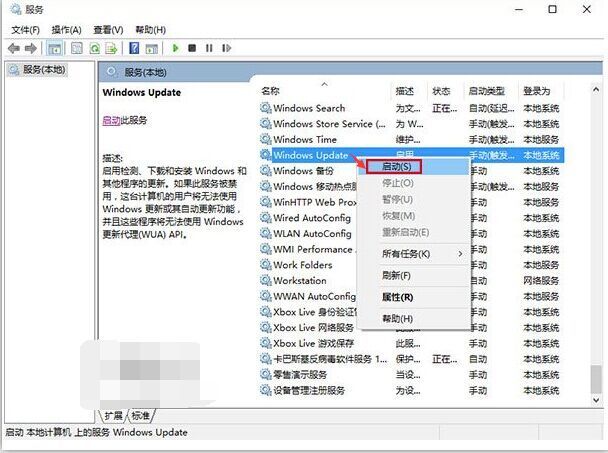Switch to the 扩展 tab

click(x=113, y=416)
